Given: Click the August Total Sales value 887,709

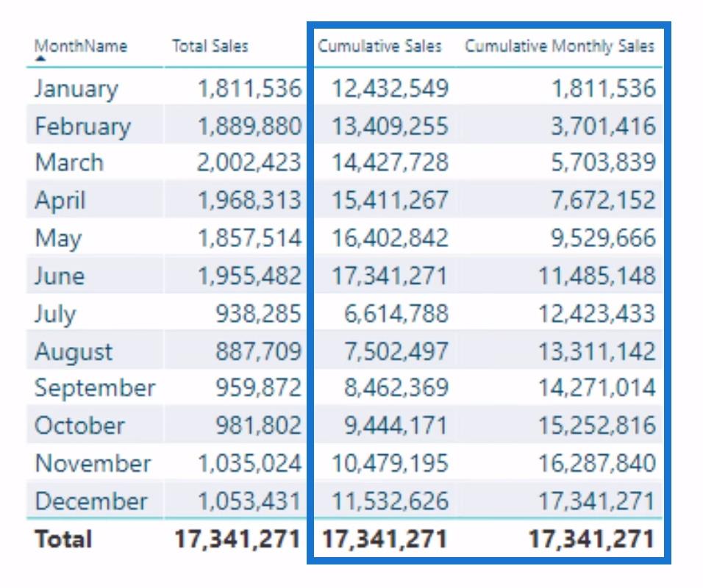Looking at the screenshot, I should (x=259, y=351).
